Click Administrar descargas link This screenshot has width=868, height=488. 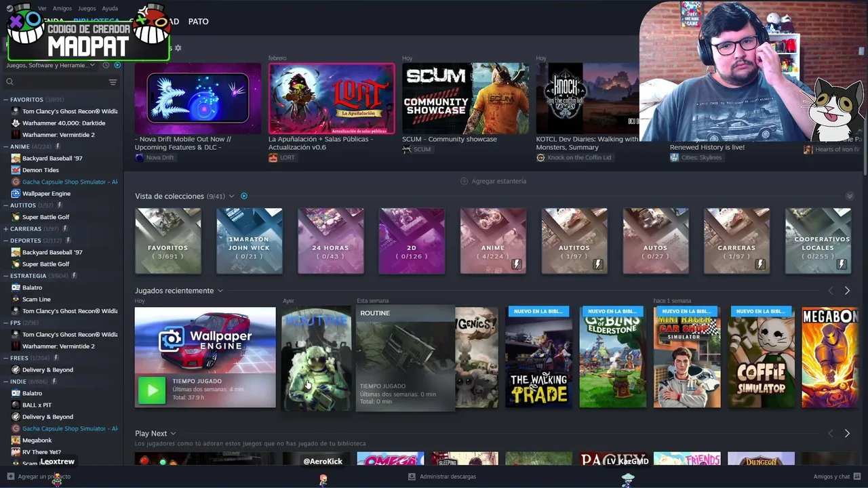(x=442, y=476)
